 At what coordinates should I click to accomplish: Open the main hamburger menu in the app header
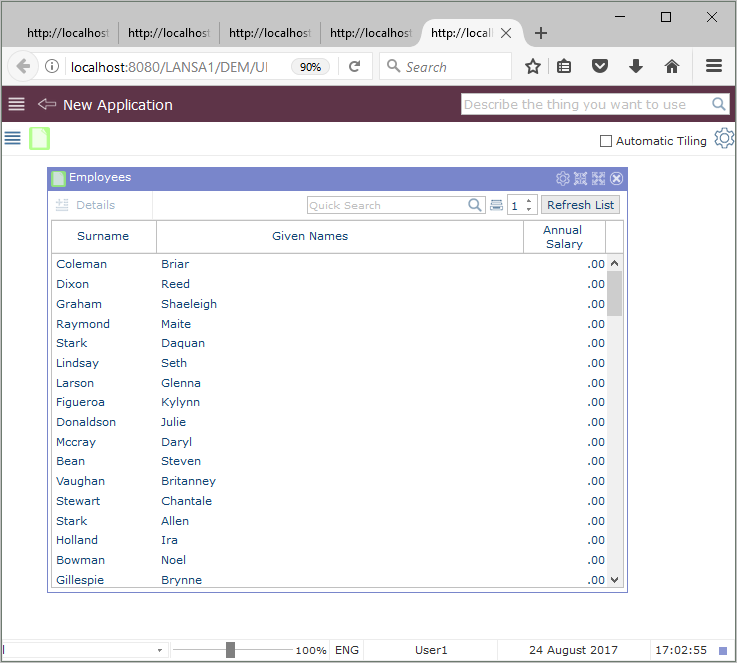(x=16, y=105)
